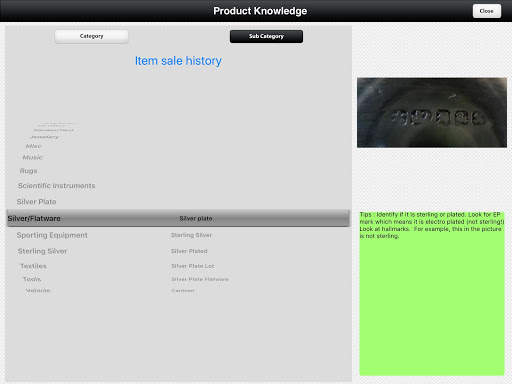The image size is (512, 384).
Task: Open the Item sale history link
Action: pos(178,61)
